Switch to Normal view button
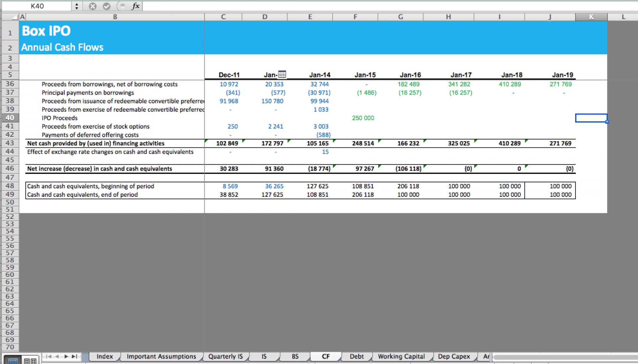 pyautogui.click(x=13, y=360)
